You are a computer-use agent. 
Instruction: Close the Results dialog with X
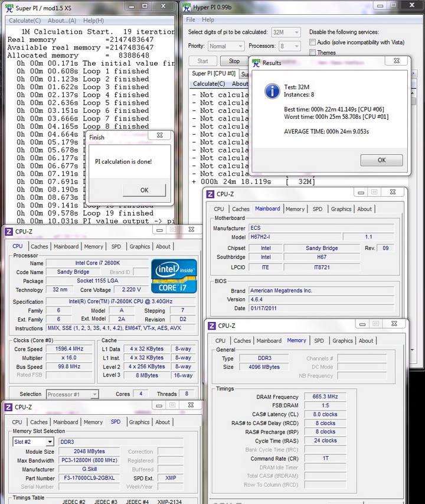397,60
